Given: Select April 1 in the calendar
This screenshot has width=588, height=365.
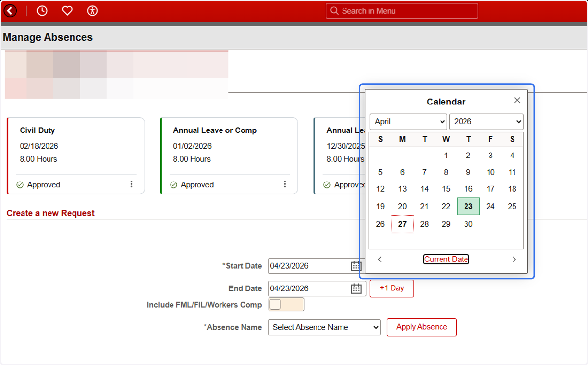Looking at the screenshot, I should click(446, 156).
